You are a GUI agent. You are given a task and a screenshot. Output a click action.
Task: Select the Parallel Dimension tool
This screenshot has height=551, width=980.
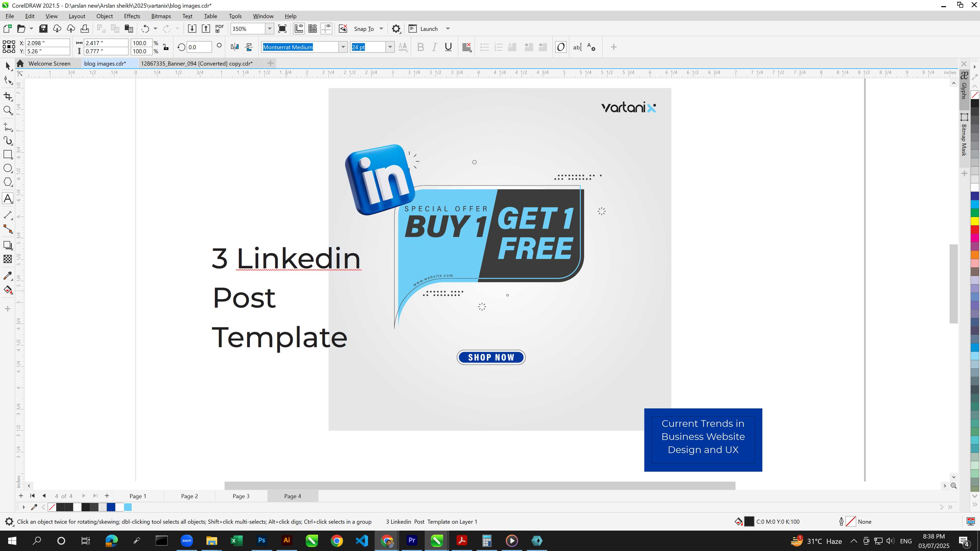click(x=8, y=215)
